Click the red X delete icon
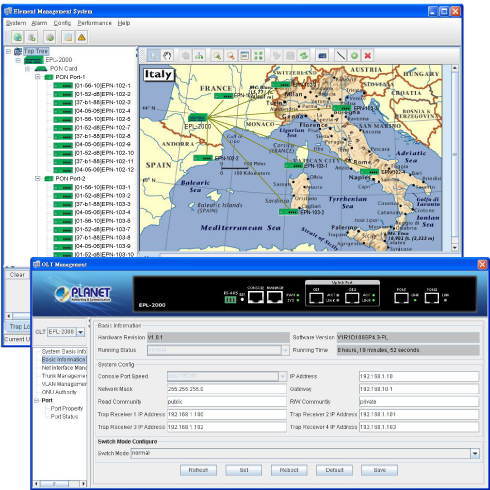This screenshot has height=490, width=490. (368, 55)
